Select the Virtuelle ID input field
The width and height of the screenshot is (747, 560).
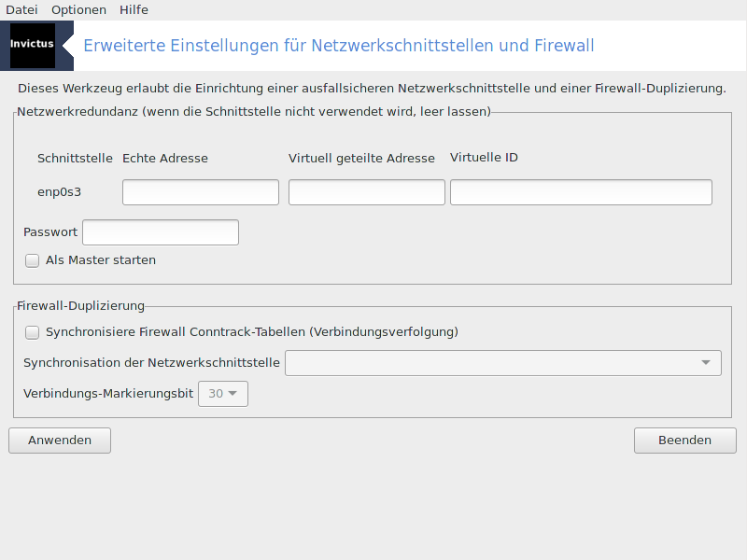(x=581, y=193)
